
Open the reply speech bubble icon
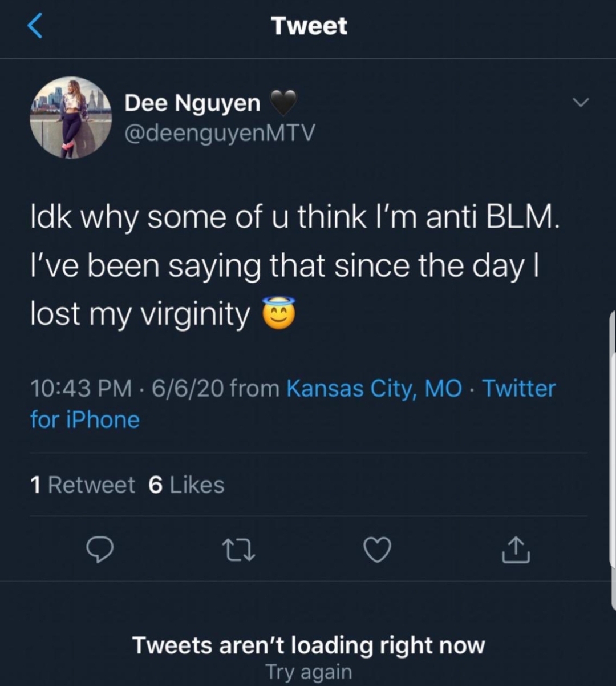tap(100, 550)
